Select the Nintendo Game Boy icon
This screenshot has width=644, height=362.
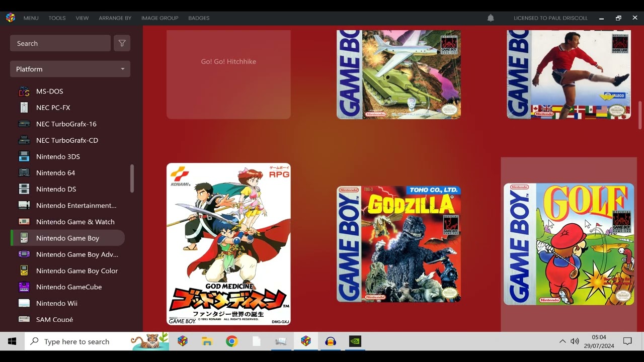(24, 238)
